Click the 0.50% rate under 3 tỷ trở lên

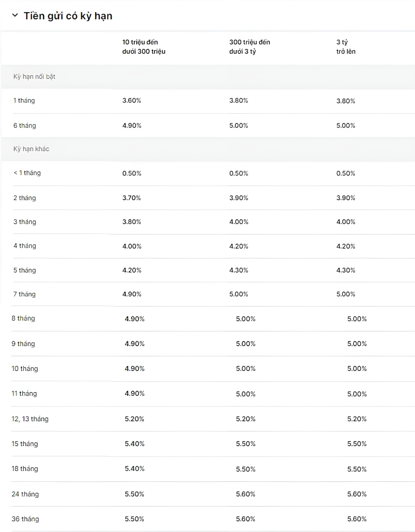(x=346, y=174)
